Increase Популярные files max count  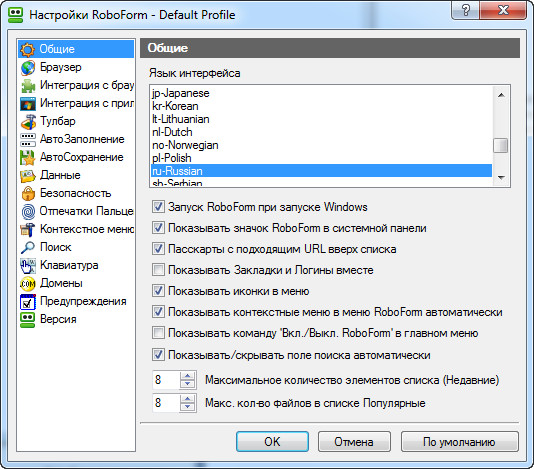point(188,398)
